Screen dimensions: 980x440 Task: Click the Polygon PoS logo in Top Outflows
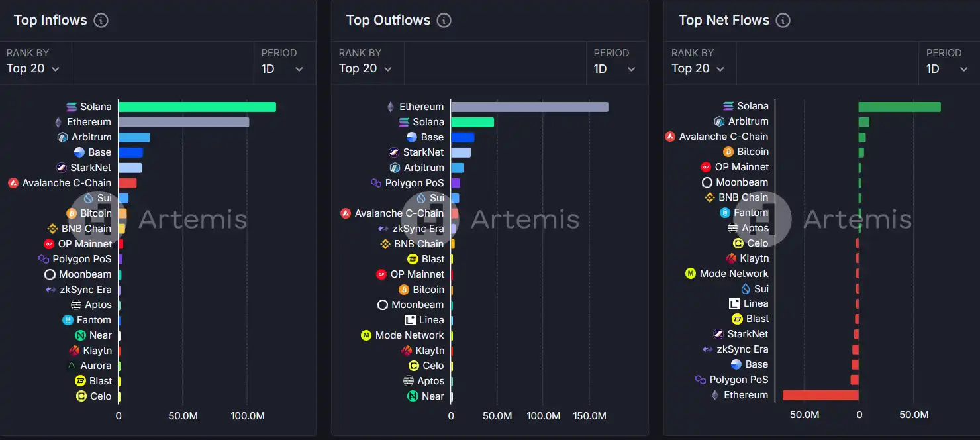(376, 183)
